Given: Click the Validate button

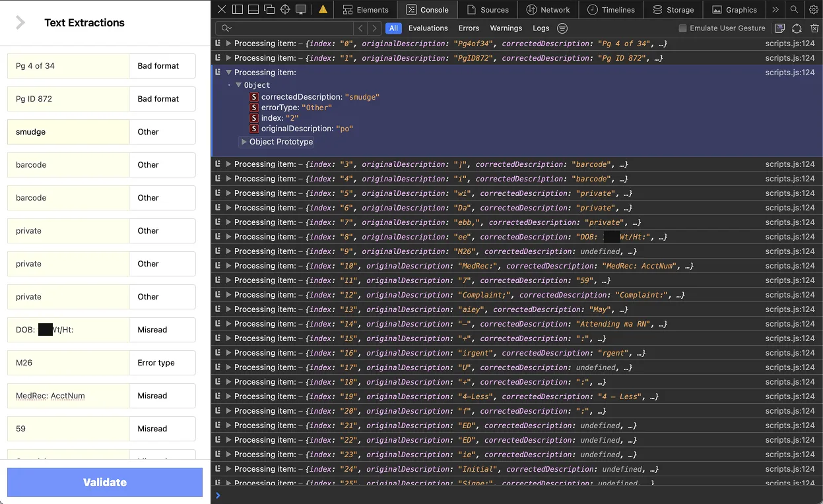Looking at the screenshot, I should pyautogui.click(x=105, y=482).
